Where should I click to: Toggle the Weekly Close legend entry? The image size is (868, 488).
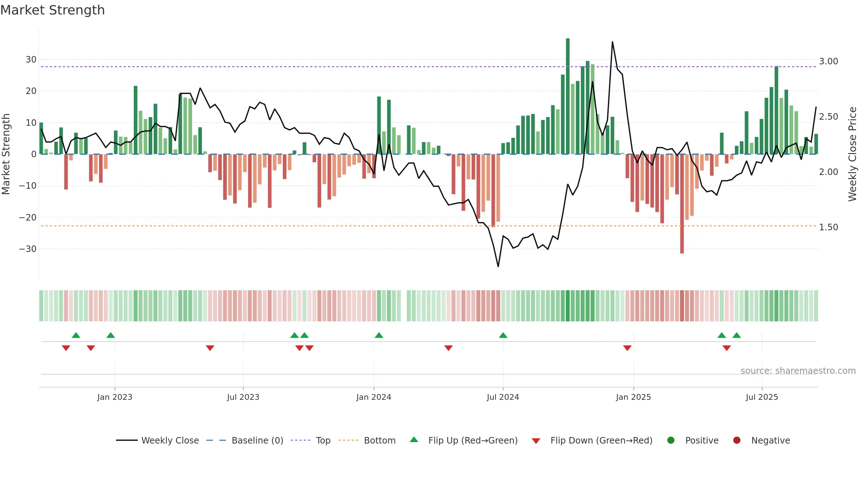157,440
